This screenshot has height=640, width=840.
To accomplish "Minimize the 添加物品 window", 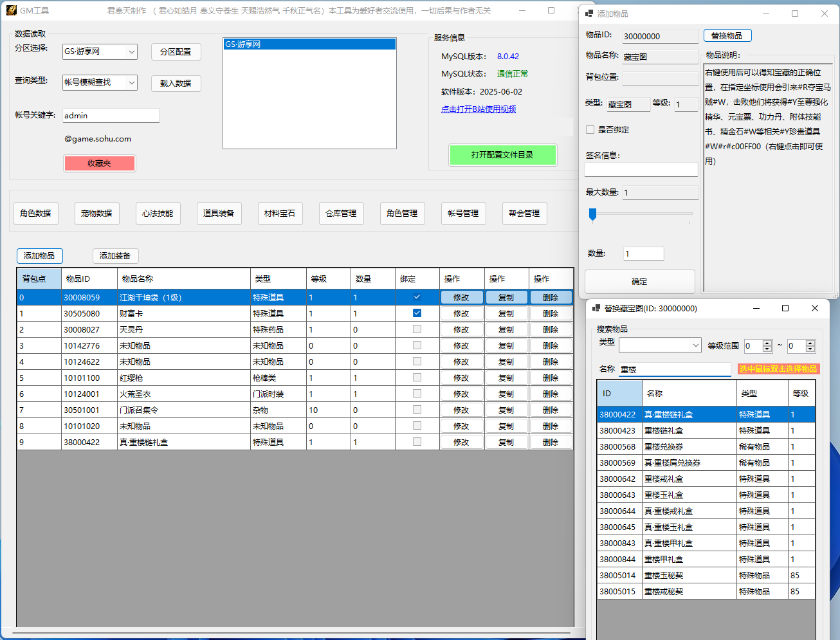I will pyautogui.click(x=765, y=14).
